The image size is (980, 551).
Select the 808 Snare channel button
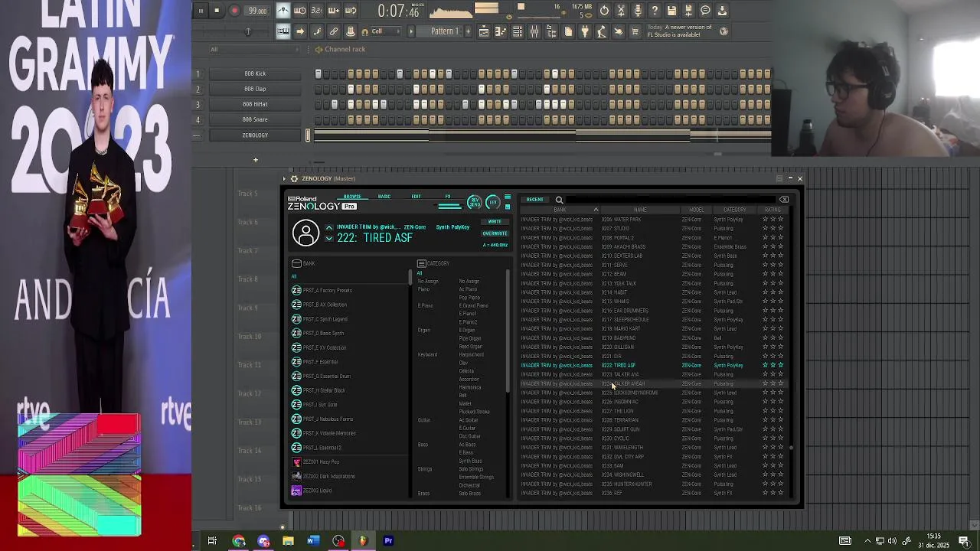(x=255, y=119)
